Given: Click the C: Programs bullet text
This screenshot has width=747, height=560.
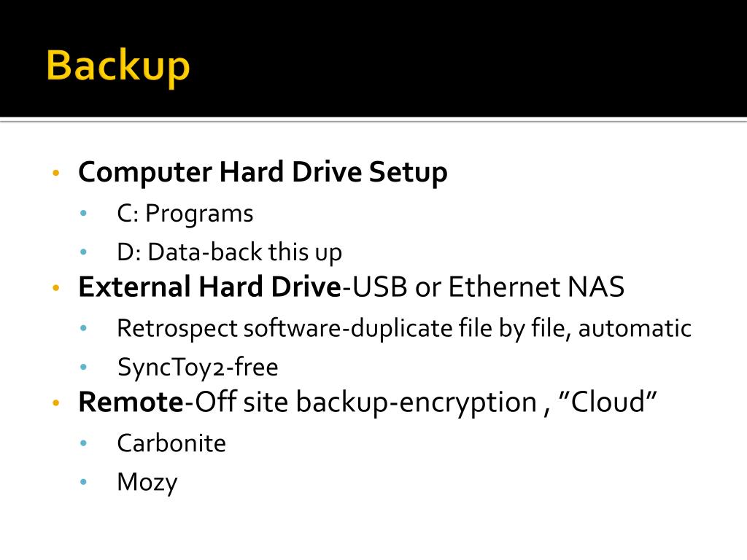Looking at the screenshot, I should pos(185,214).
